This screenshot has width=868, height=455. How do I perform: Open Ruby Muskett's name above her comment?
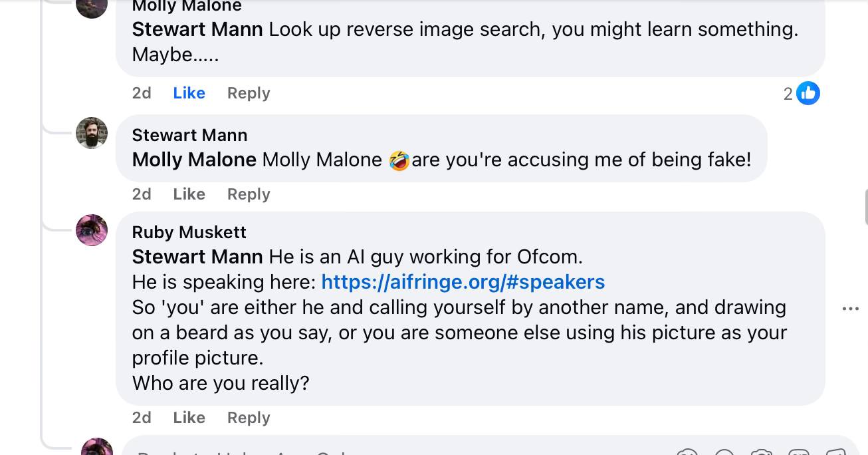coord(189,232)
